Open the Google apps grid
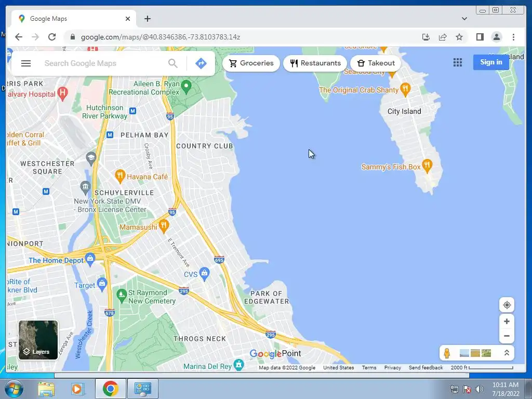This screenshot has width=532, height=399. point(457,62)
